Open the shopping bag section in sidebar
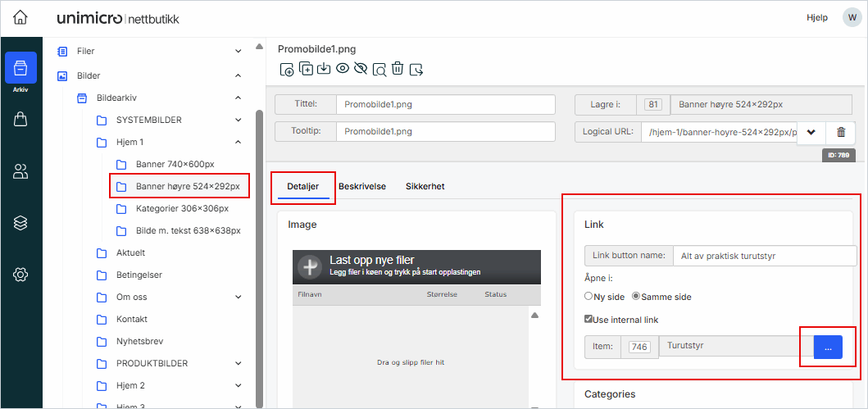Viewport: 868px width, 409px height. (20, 120)
